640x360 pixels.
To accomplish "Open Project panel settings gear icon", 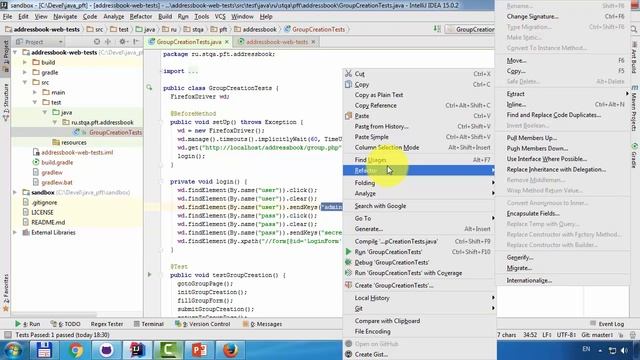I will pos(122,42).
